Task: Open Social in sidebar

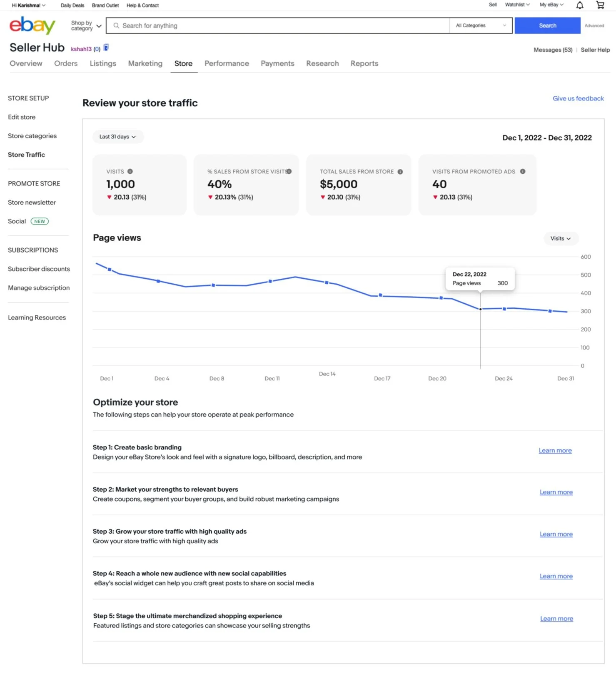Action: point(17,221)
